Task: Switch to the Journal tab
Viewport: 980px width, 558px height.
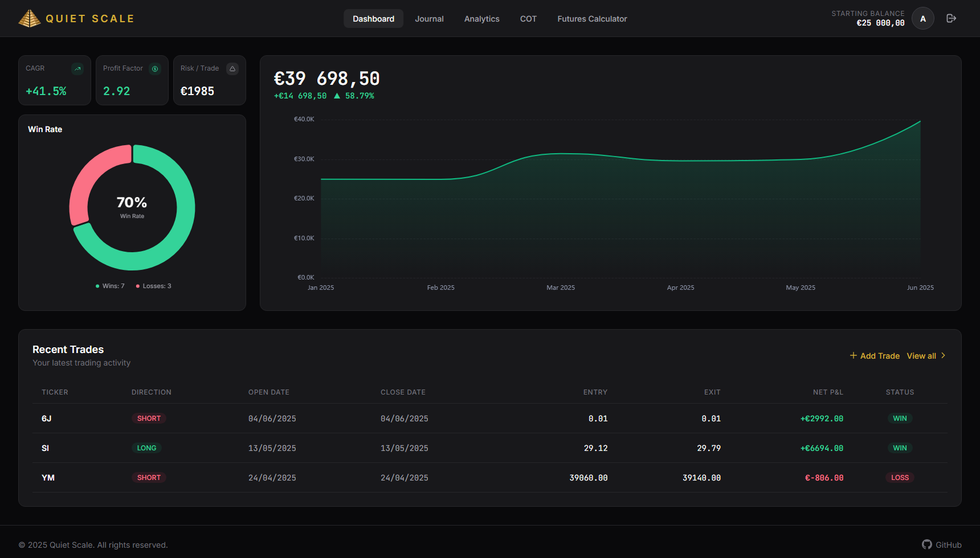Action: click(429, 18)
